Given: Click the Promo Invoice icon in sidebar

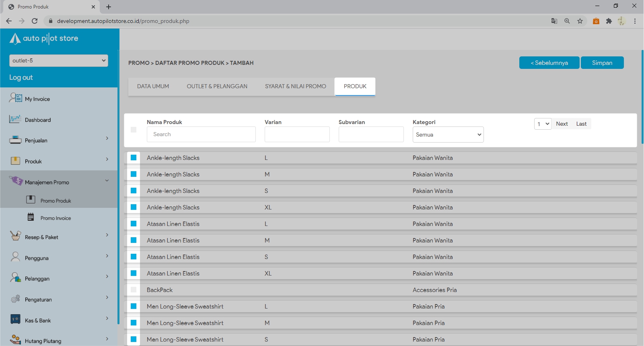Looking at the screenshot, I should (31, 217).
